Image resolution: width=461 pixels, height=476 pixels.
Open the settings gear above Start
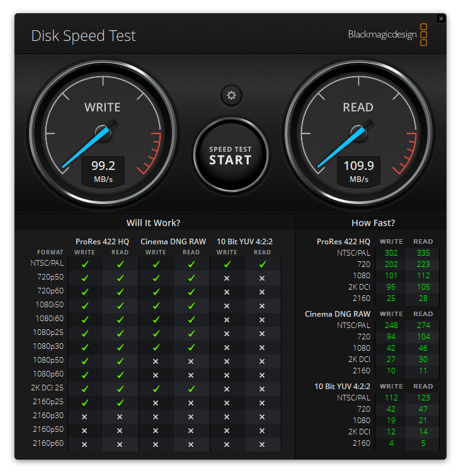[x=231, y=95]
